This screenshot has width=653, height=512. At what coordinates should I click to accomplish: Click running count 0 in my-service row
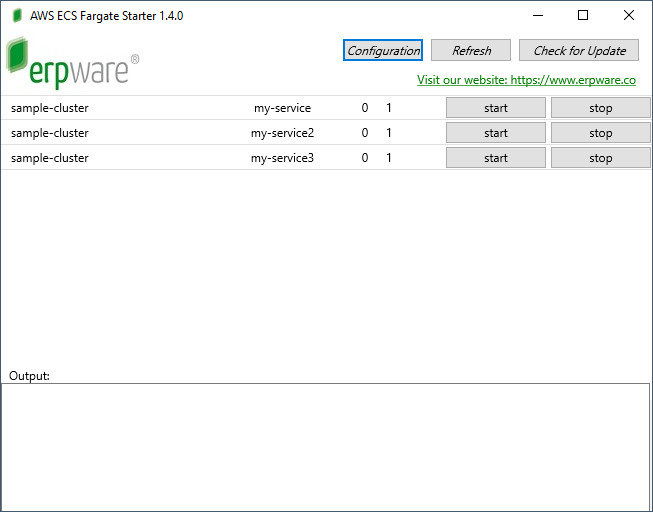pos(365,108)
